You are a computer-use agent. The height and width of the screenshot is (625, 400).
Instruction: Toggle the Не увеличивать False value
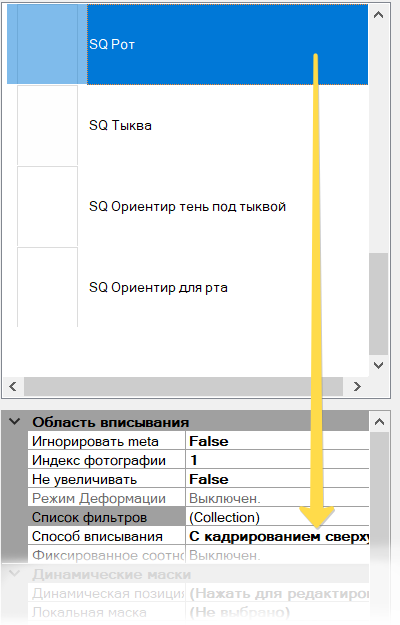click(x=277, y=479)
